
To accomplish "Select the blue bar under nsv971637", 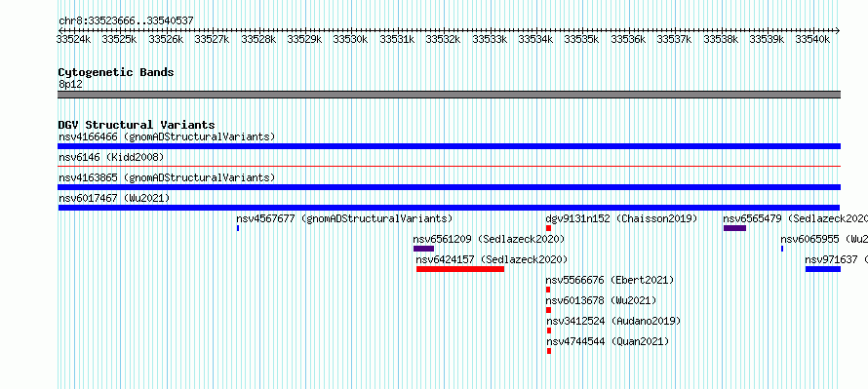I will click(x=823, y=269).
